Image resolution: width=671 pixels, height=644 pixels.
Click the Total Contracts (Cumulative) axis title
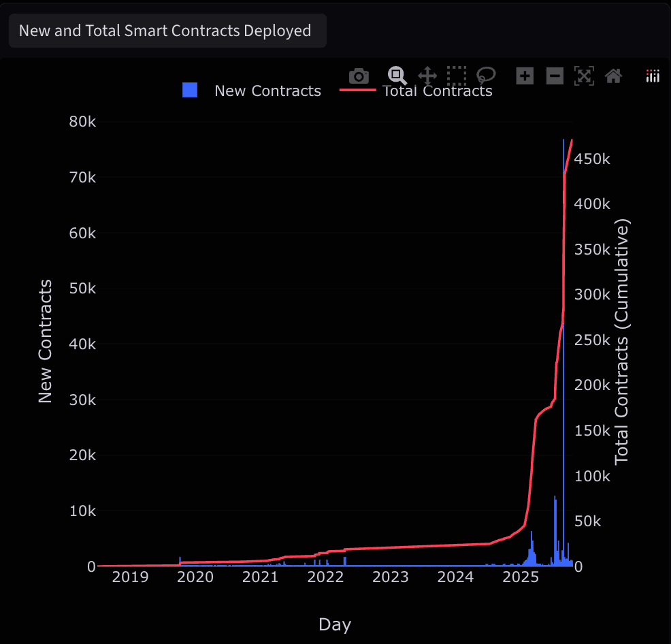622,341
